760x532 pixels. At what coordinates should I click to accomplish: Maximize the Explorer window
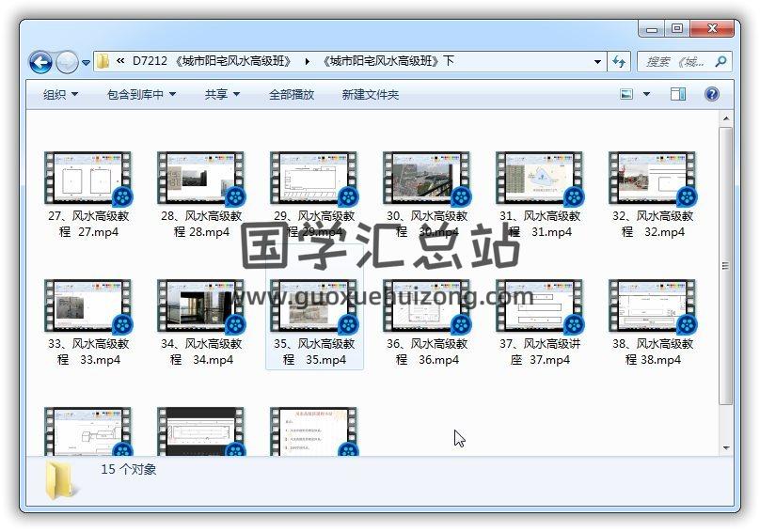[677, 29]
